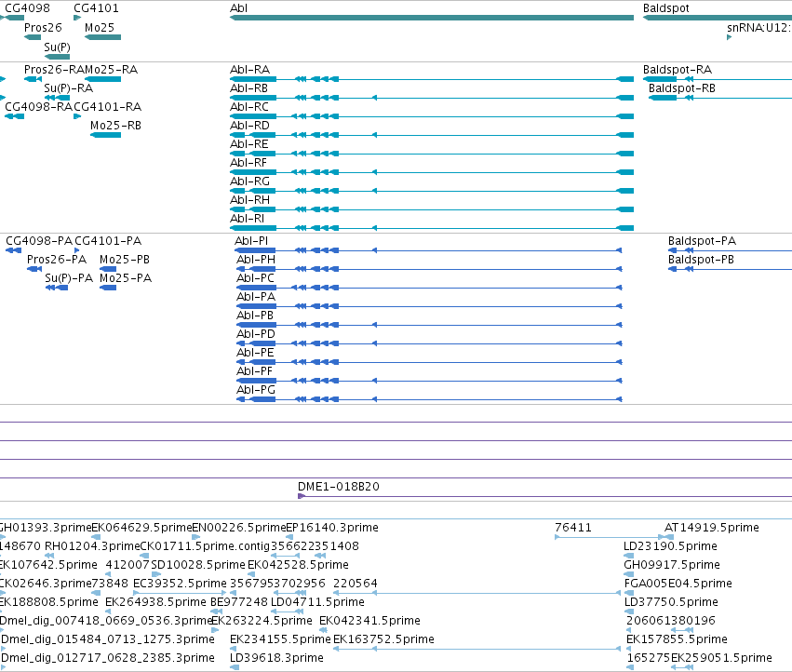Click the Baldspot-RA transcript label
This screenshot has height=672, width=792.
(x=678, y=70)
